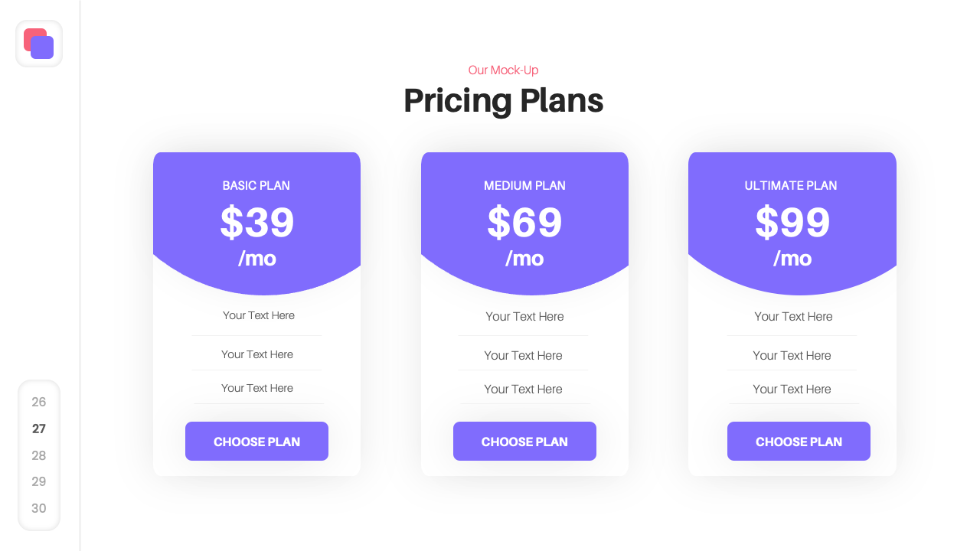Click the pink Our Mock-Up subtitle
The width and height of the screenshot is (980, 551).
[x=503, y=70]
